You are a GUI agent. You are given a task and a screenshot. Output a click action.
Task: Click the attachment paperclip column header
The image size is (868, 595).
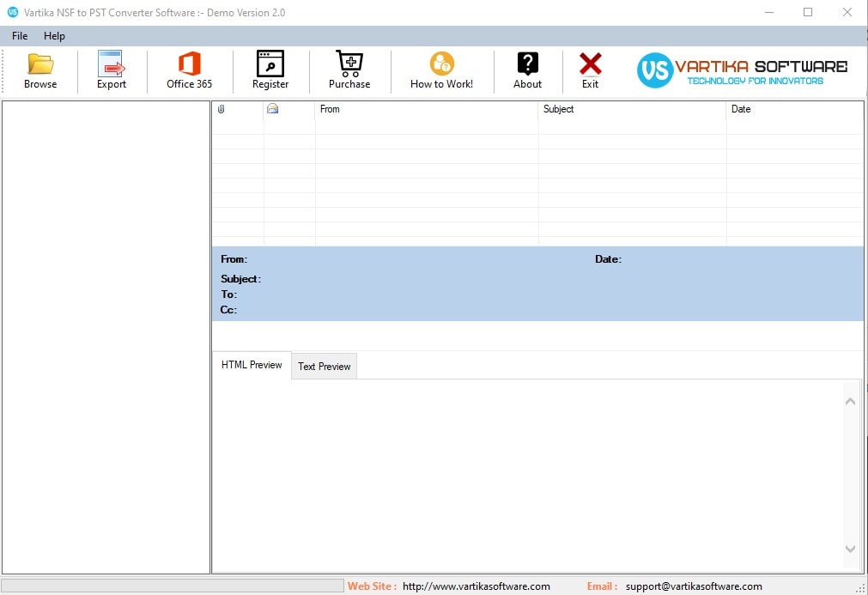(221, 109)
